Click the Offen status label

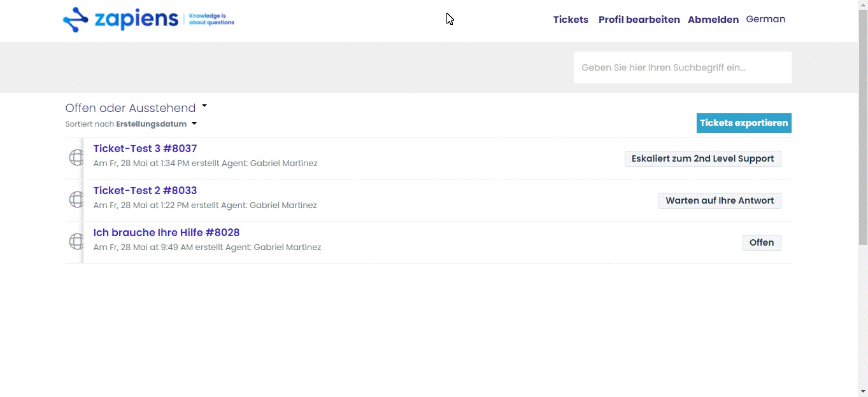(x=762, y=242)
